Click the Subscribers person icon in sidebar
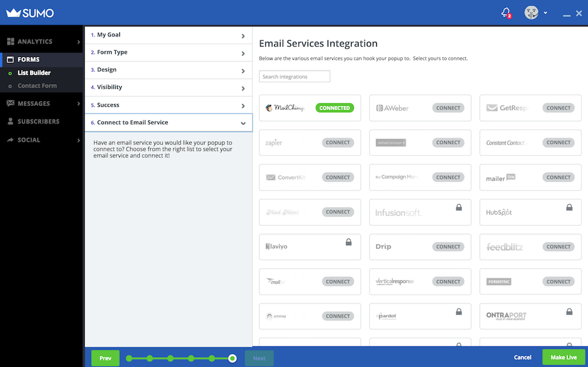The width and height of the screenshot is (588, 367). point(11,121)
